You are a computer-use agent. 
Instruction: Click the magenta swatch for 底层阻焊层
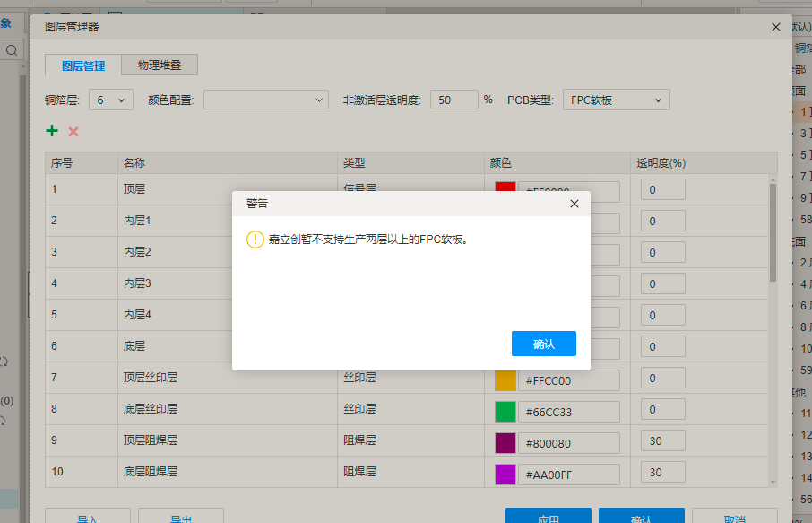(505, 475)
